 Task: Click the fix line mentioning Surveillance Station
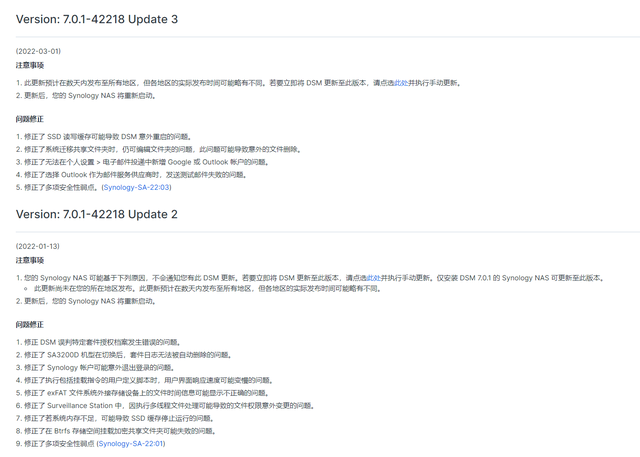pos(165,406)
